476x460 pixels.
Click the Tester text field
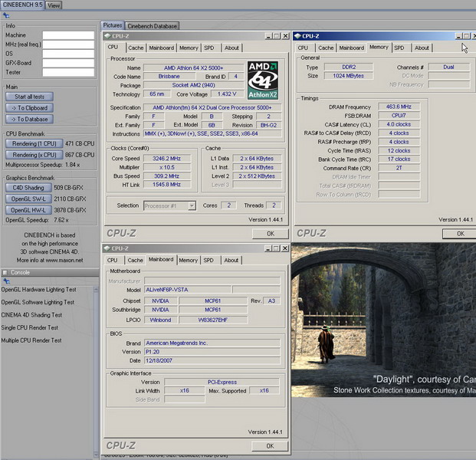click(x=68, y=72)
